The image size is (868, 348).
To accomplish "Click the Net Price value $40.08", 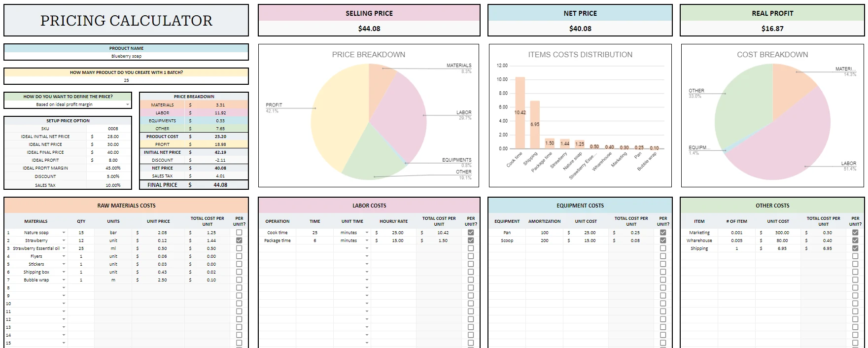I will [580, 29].
